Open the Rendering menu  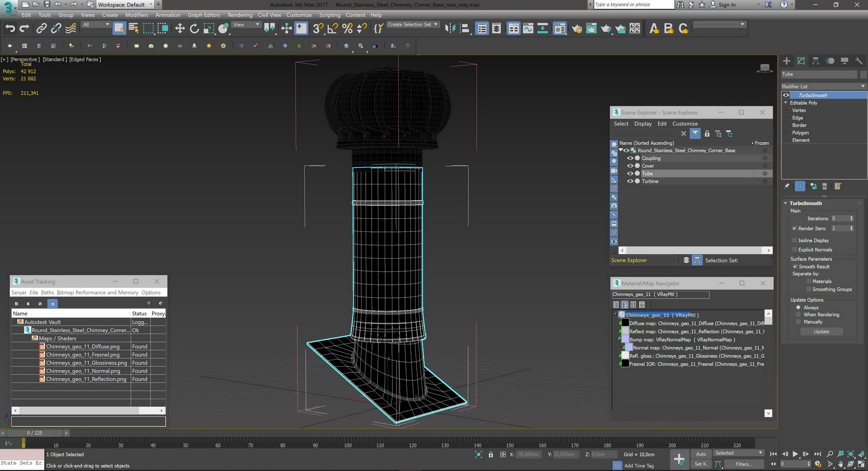click(x=240, y=15)
